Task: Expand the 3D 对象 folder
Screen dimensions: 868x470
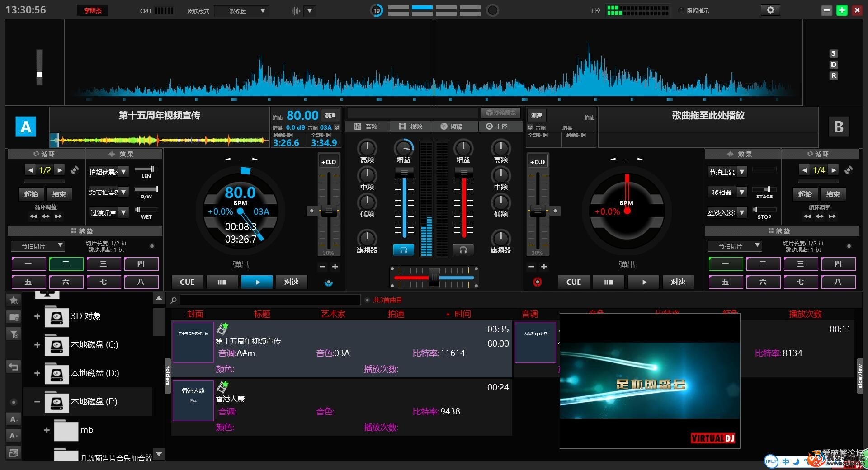Action: coord(37,316)
